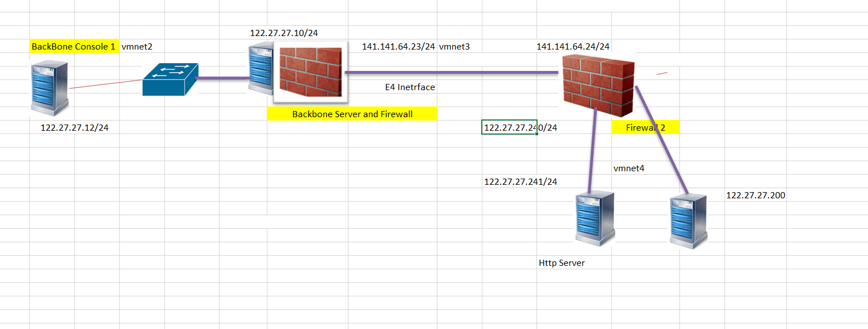Select the yellow-highlighted BackBone Console 1 label
Screen dimensions: 868x329
click(x=74, y=47)
